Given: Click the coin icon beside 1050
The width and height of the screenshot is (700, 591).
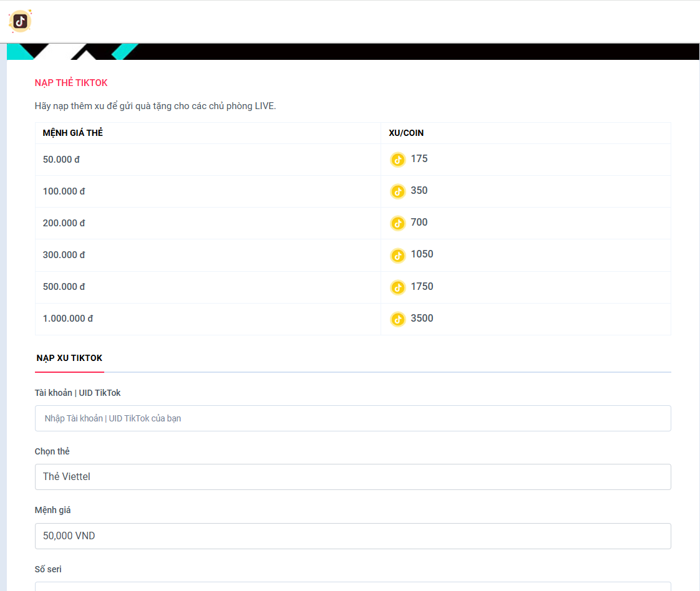Looking at the screenshot, I should tap(398, 256).
